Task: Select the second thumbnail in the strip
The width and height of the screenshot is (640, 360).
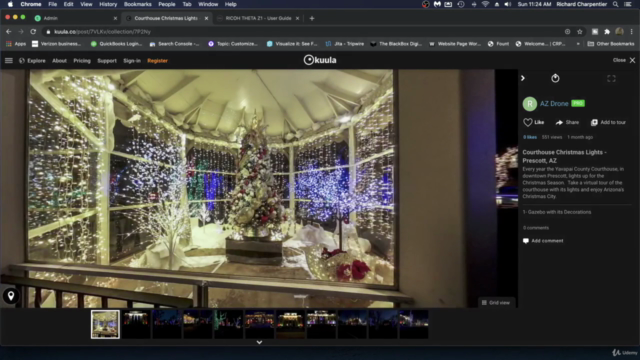Action: tap(136, 324)
